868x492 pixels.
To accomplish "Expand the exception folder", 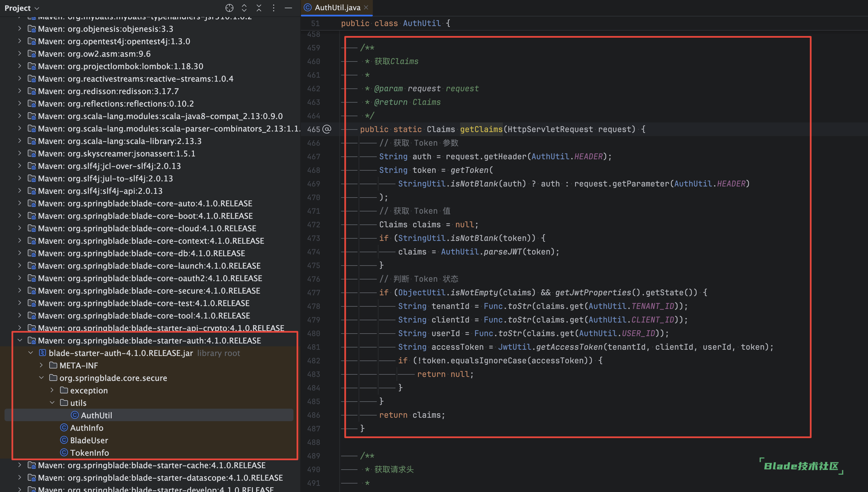I will (x=52, y=390).
